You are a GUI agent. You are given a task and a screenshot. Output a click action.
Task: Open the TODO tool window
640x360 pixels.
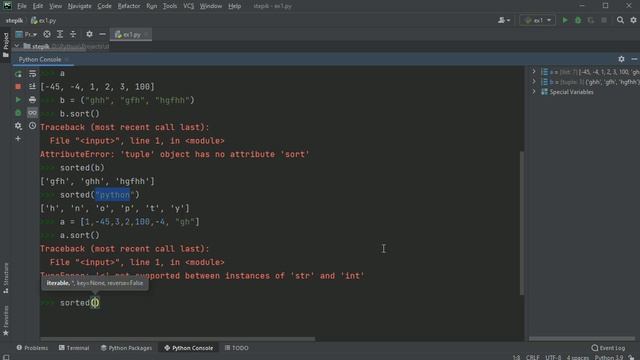pos(237,348)
